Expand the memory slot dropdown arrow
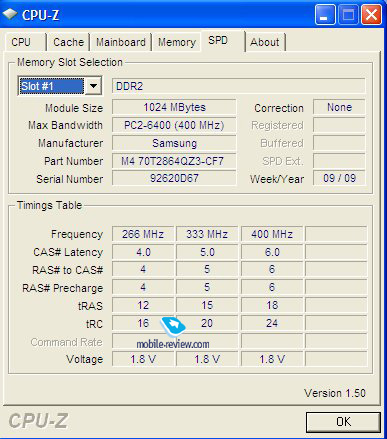The height and width of the screenshot is (439, 387). (93, 86)
